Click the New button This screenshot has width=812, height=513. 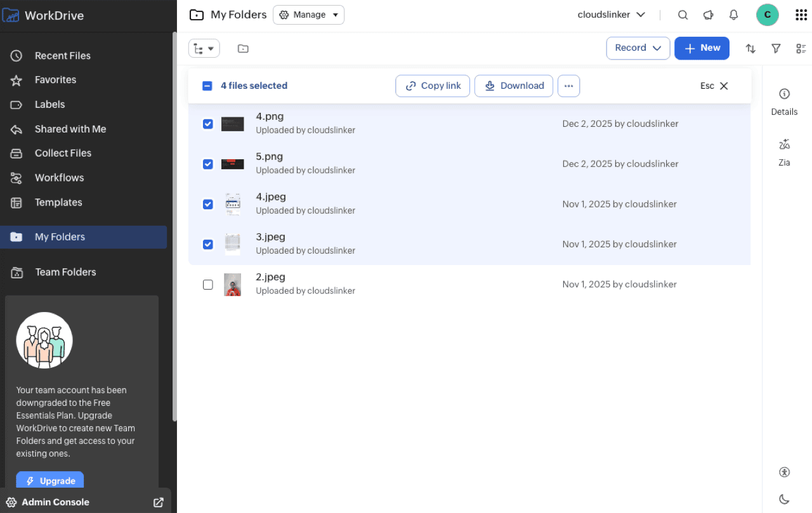[702, 48]
